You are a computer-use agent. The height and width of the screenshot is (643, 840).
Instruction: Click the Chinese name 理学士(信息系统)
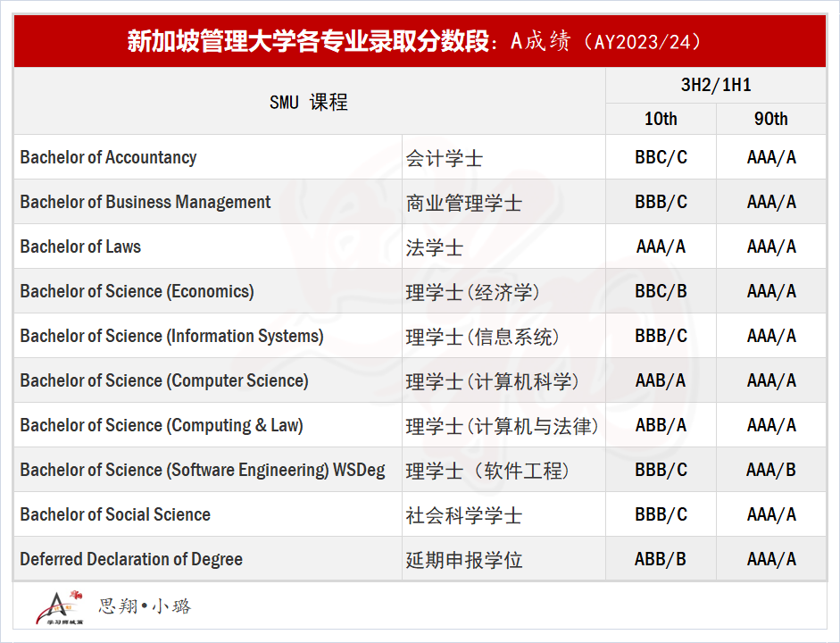[483, 337]
